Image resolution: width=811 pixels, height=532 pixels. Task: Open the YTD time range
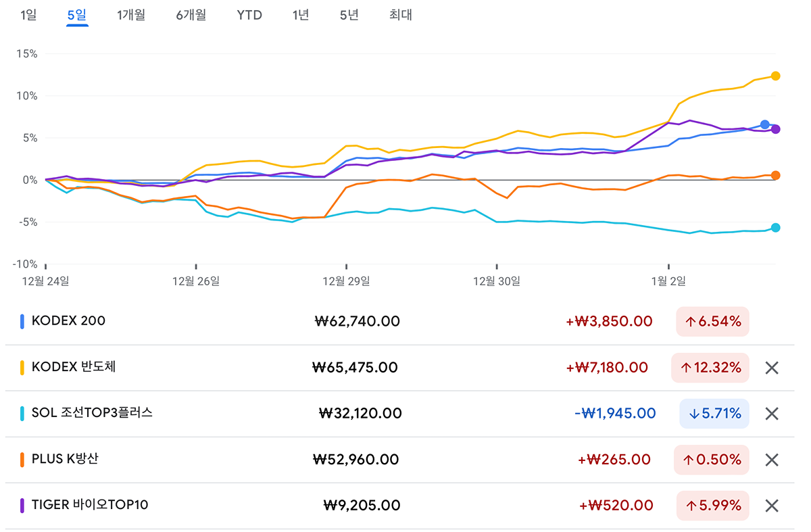tap(249, 15)
